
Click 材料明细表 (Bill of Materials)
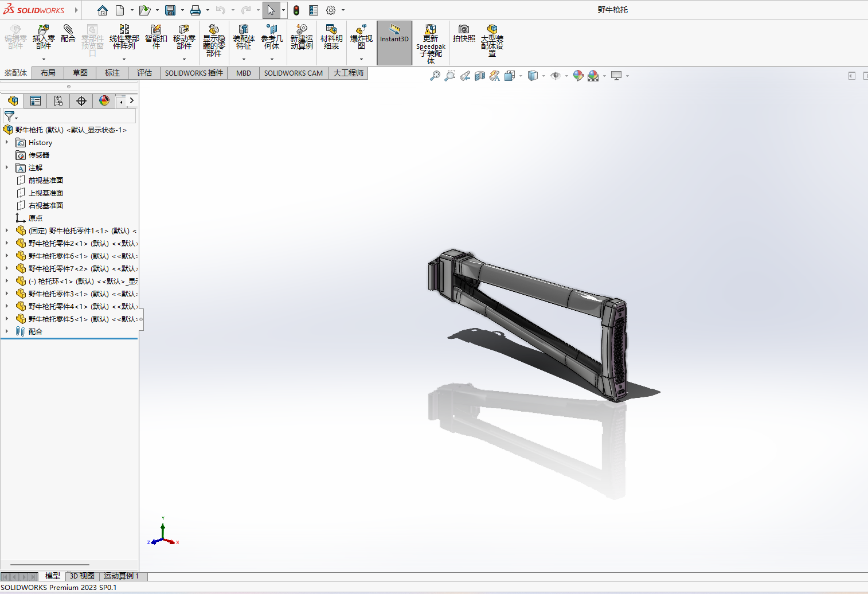331,38
